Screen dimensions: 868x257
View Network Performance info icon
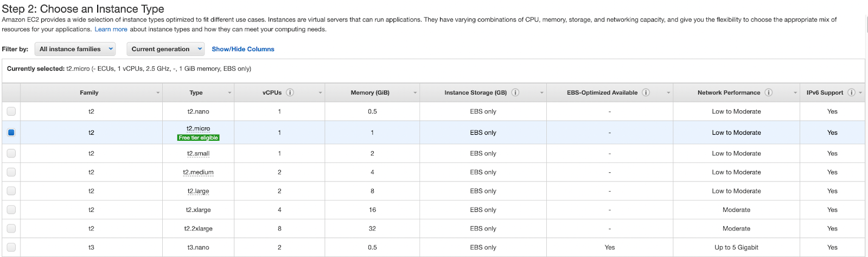click(x=769, y=92)
